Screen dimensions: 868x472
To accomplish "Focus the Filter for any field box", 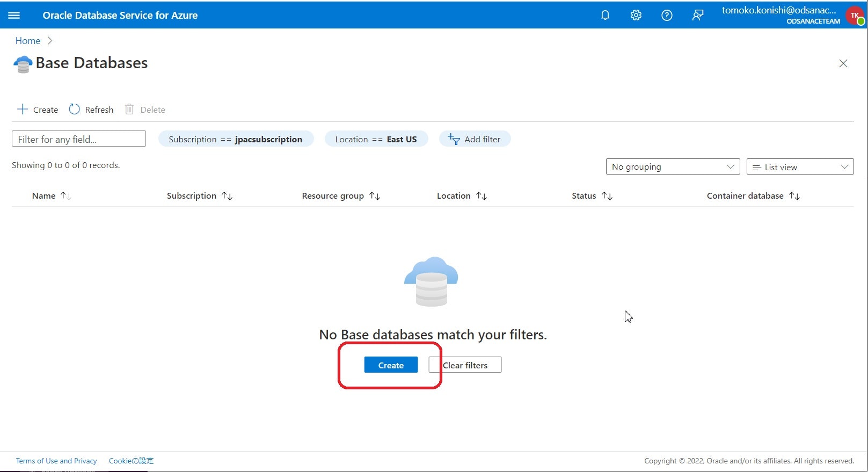I will pyautogui.click(x=79, y=139).
